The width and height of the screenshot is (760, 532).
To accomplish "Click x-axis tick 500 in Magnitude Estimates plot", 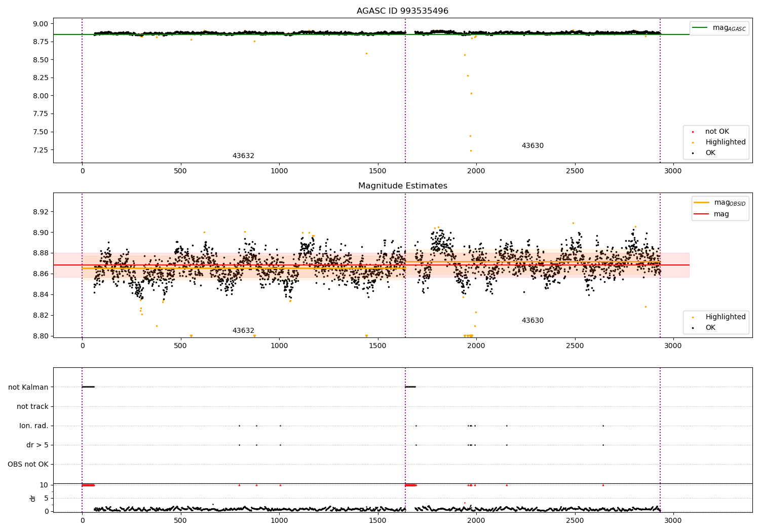I will coord(180,346).
